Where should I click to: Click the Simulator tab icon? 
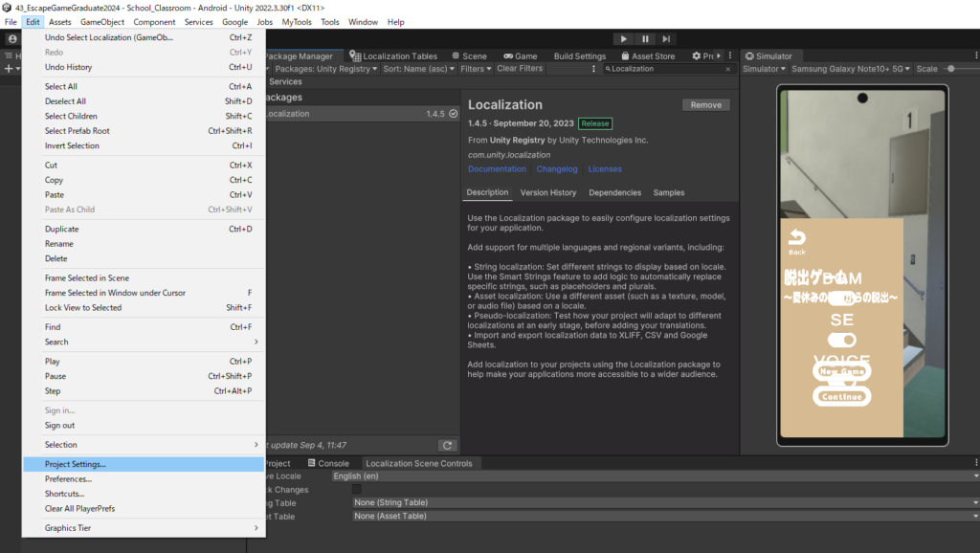[x=748, y=56]
